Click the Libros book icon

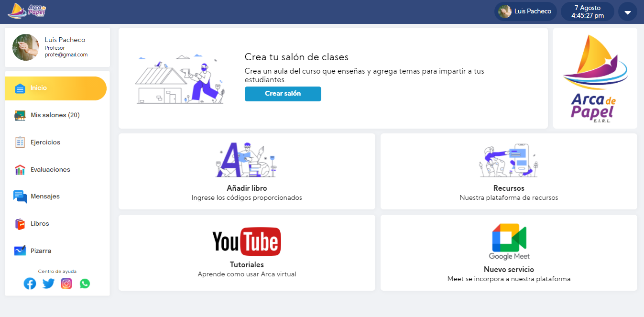click(x=20, y=224)
